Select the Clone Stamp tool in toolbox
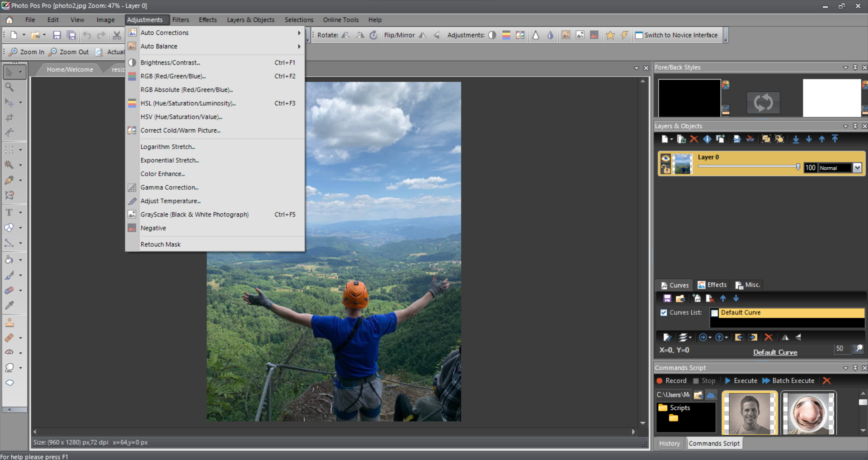The width and height of the screenshot is (868, 460). coord(9,323)
